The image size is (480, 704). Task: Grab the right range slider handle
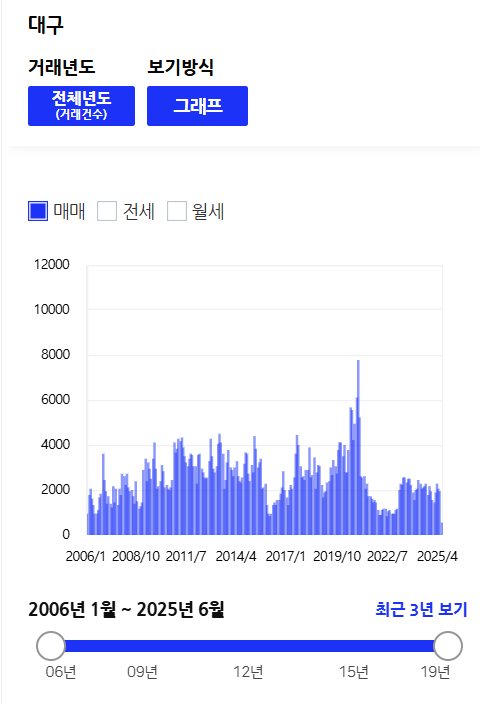[448, 646]
